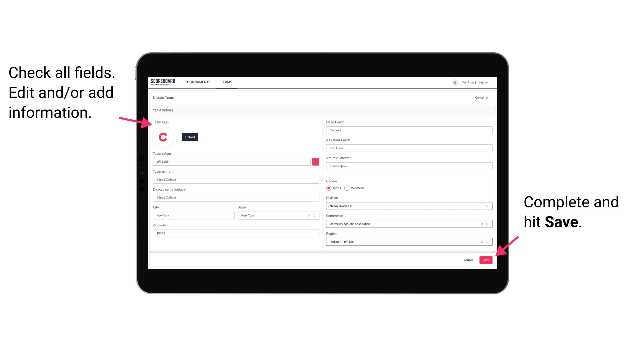This screenshot has width=644, height=346.
Task: Click the red color swatch for team colour
Action: pos(316,161)
